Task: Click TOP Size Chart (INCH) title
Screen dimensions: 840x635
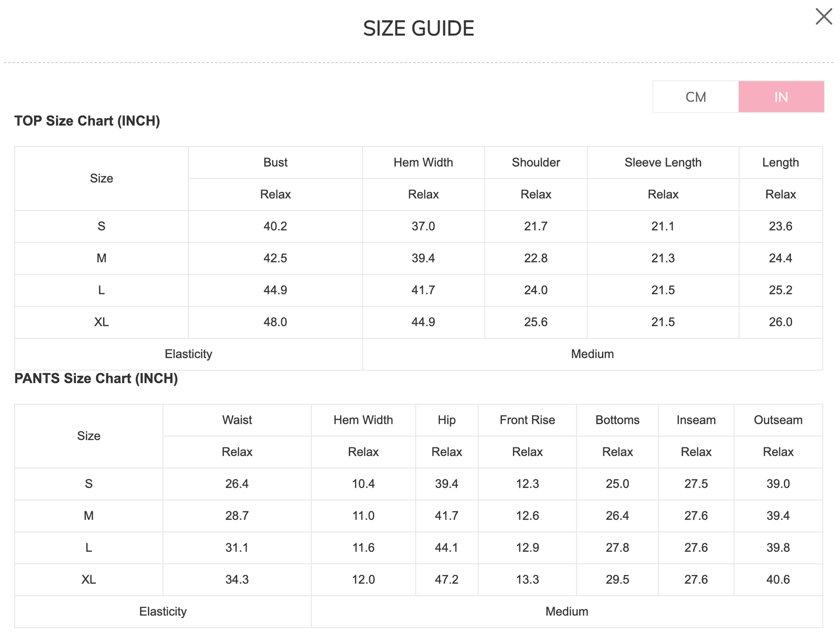Action: 87,121
